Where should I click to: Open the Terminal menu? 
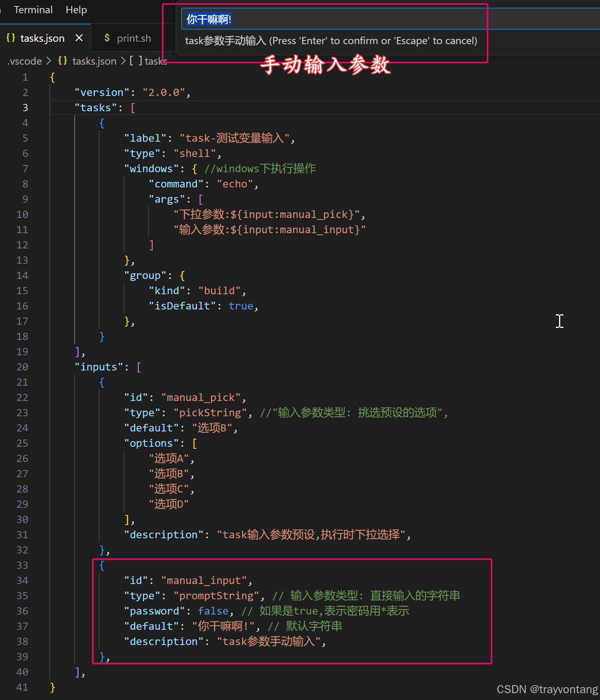click(33, 10)
